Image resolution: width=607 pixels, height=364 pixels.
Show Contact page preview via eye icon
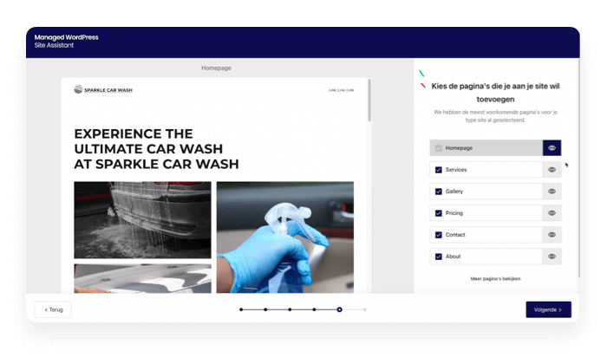point(552,235)
